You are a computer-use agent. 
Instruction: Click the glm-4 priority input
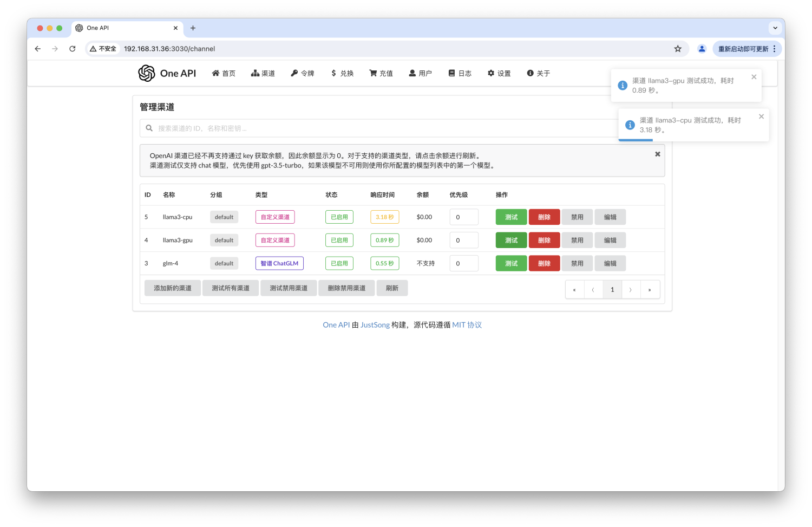(x=464, y=264)
